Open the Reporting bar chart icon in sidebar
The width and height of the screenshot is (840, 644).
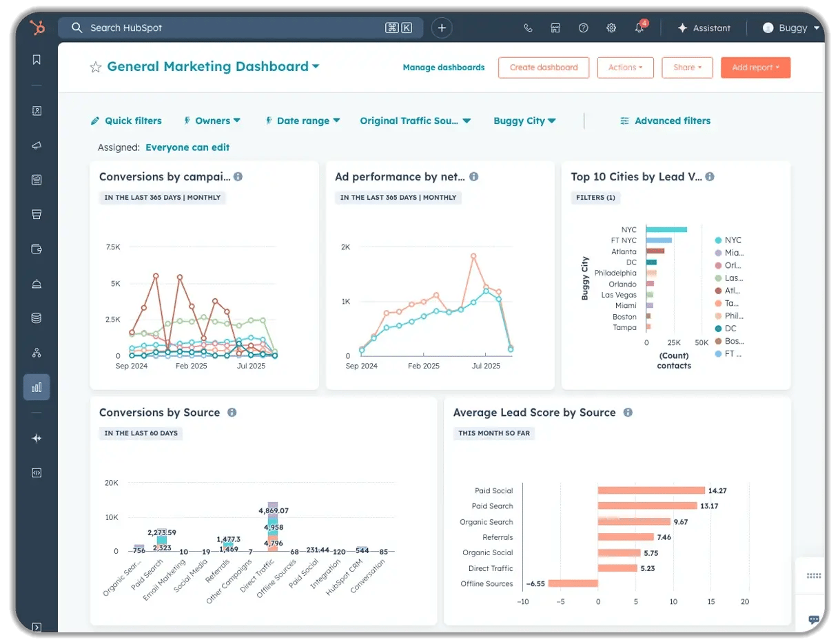tap(36, 386)
